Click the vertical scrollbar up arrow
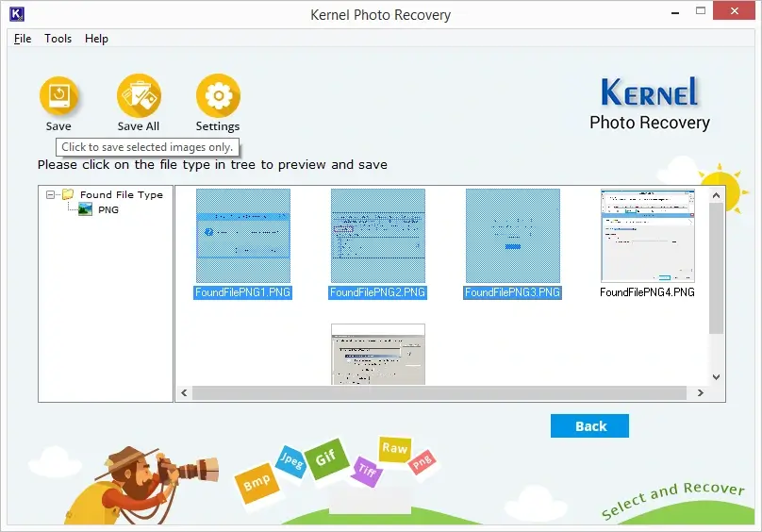The height and width of the screenshot is (532, 762). 716,195
